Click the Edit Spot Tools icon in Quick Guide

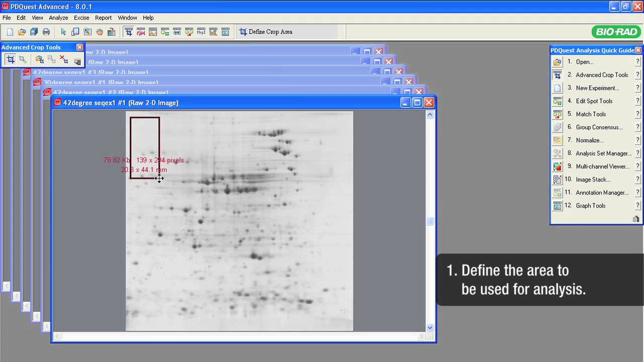(x=557, y=101)
